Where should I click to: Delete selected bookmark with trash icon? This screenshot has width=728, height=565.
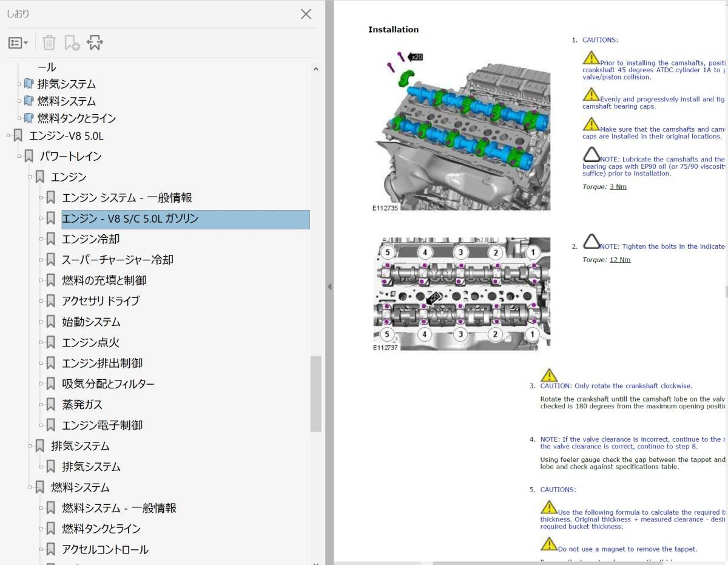(49, 42)
